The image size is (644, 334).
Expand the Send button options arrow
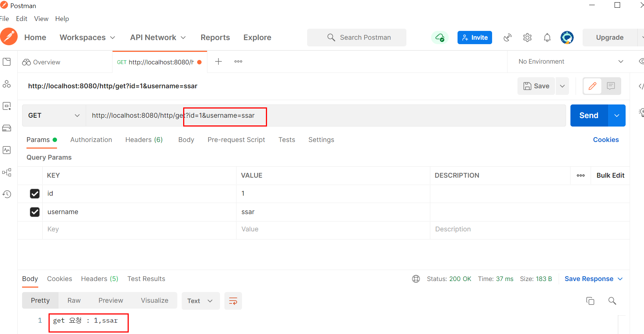(617, 116)
